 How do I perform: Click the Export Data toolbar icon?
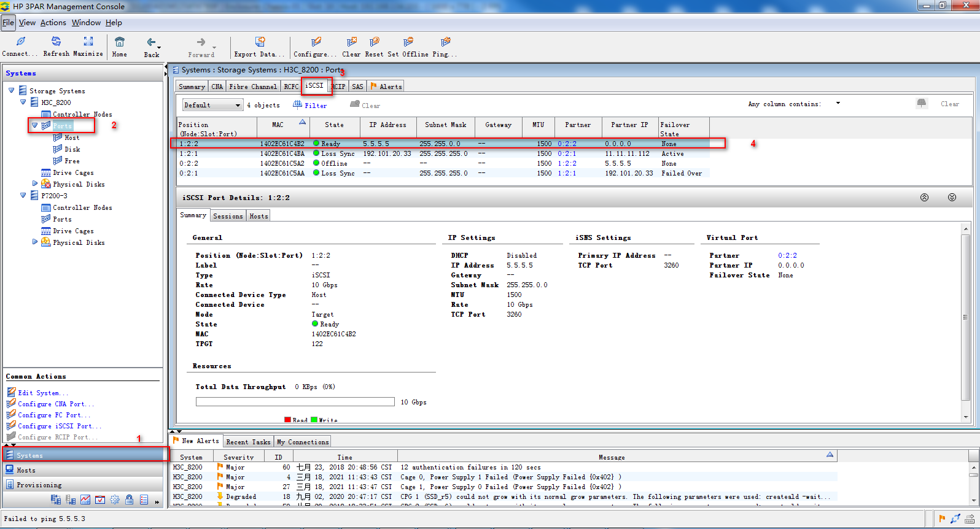(x=260, y=42)
